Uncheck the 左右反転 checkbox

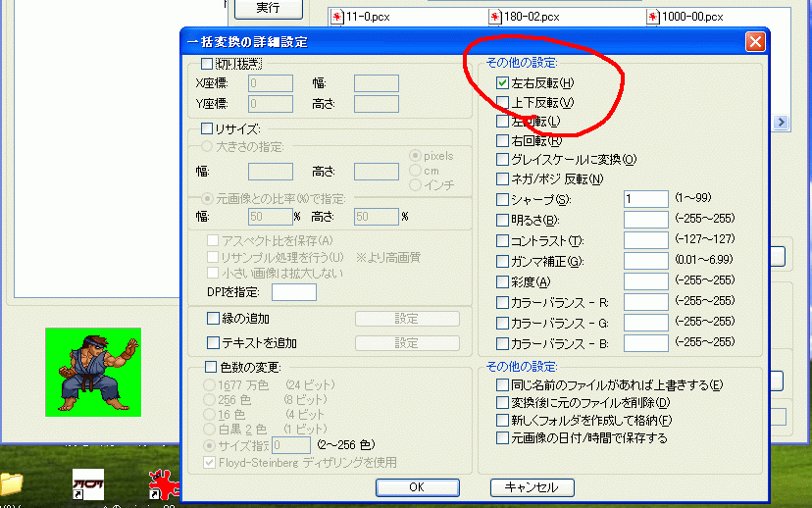coord(503,83)
